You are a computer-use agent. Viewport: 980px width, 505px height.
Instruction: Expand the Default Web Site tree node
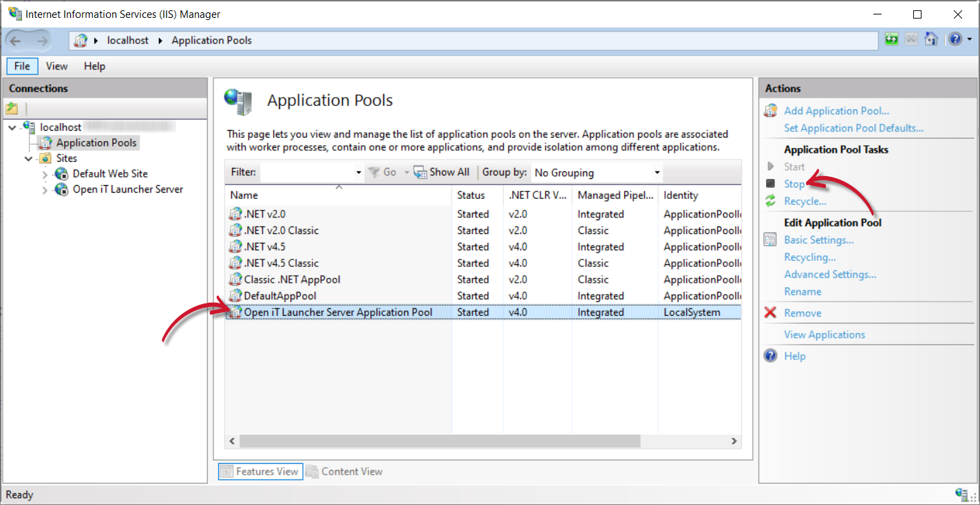43,173
